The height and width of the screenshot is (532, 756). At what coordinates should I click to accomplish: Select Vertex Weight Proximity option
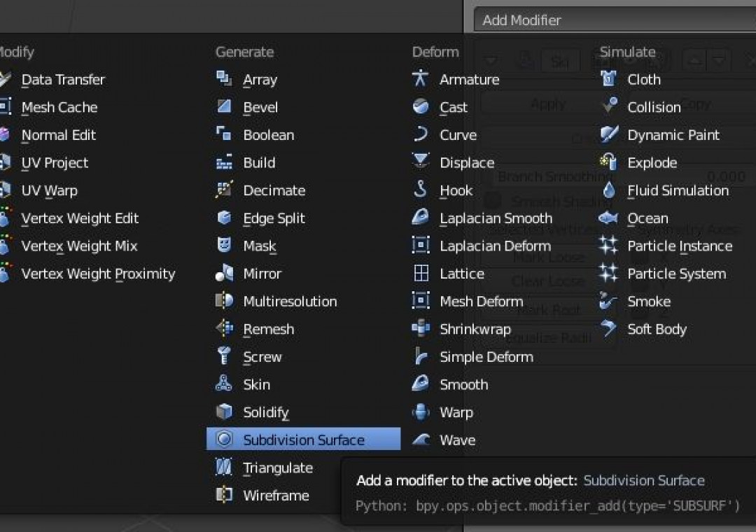(x=98, y=274)
